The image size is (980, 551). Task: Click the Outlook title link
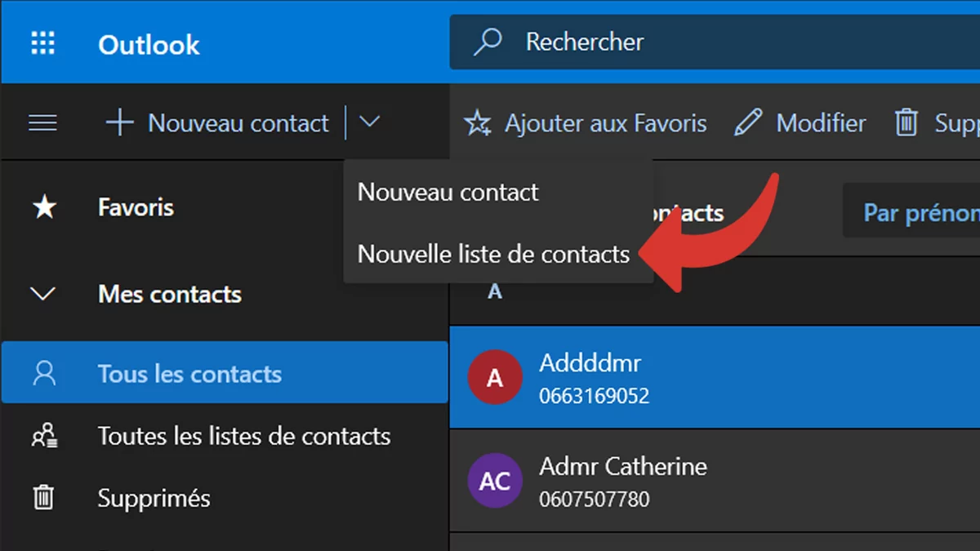coord(149,44)
